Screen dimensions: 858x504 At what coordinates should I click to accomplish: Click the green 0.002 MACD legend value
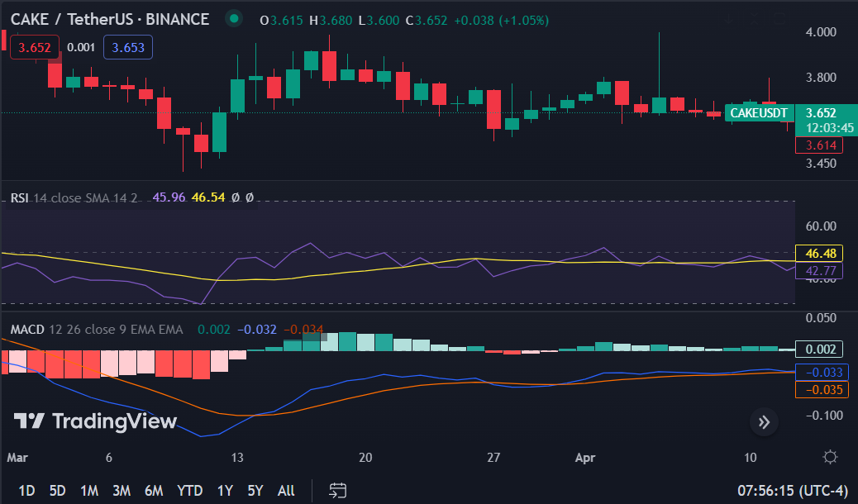coord(214,330)
